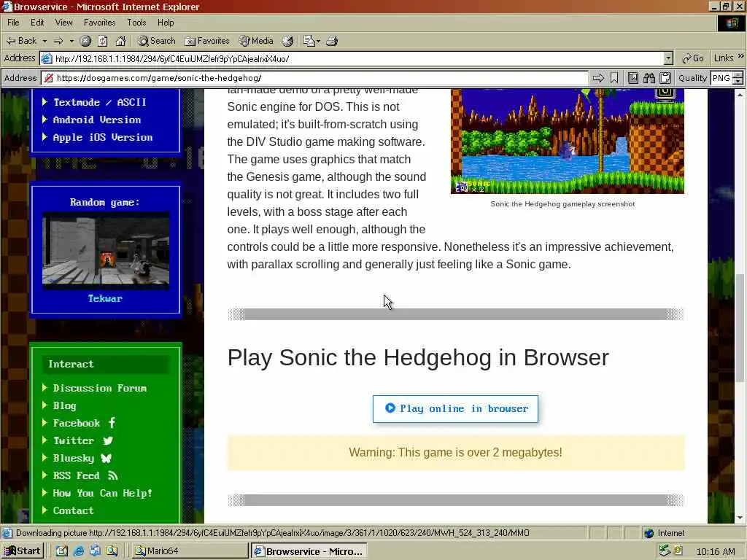This screenshot has width=747, height=560.
Task: Click the Forward arrow in IE toolbar
Action: [x=58, y=41]
